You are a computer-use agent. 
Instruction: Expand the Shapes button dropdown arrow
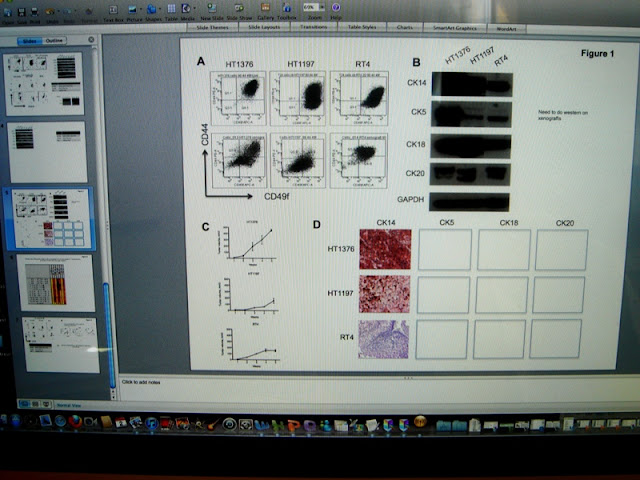coord(159,9)
